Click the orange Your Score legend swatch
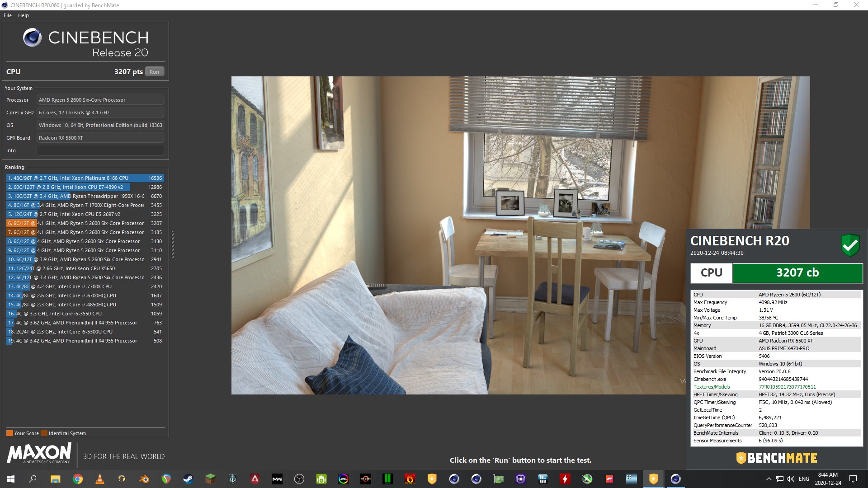868x488 pixels. pyautogui.click(x=9, y=433)
